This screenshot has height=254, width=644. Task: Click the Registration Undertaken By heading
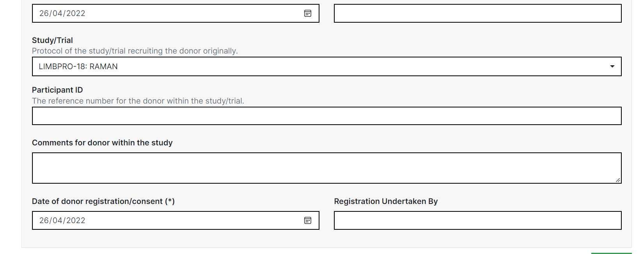(x=385, y=201)
